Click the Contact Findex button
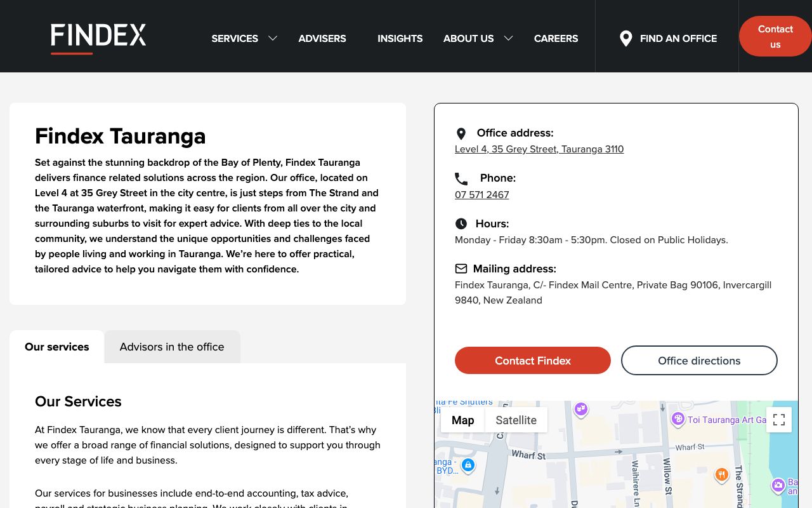The image size is (812, 508). point(533,361)
